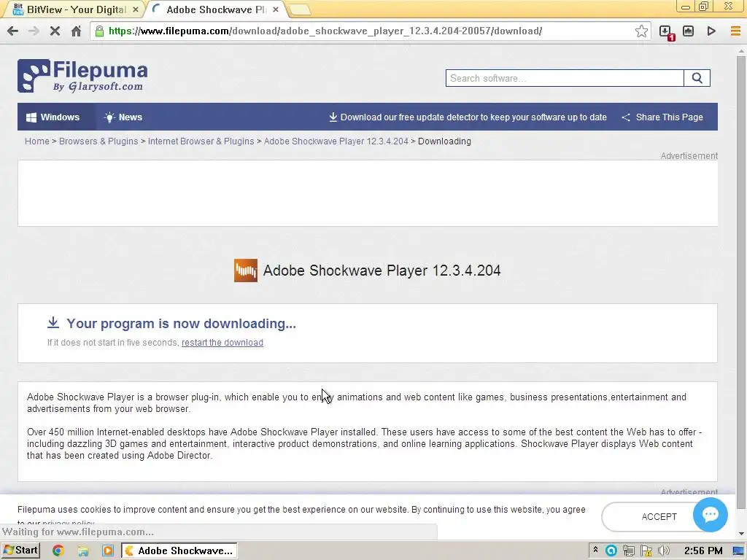Screen dimensions: 747x560
Task: Click the 'Your program is now downloading...' heading
Action: coord(181,323)
